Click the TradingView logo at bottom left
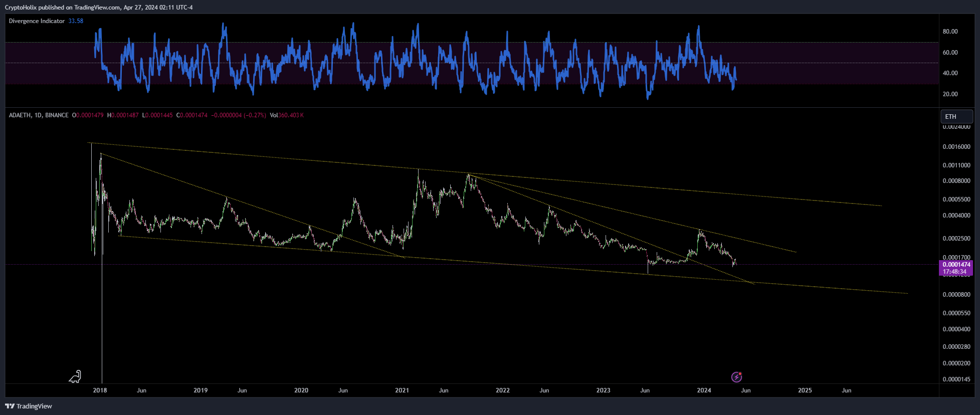This screenshot has width=980, height=415. coord(29,406)
